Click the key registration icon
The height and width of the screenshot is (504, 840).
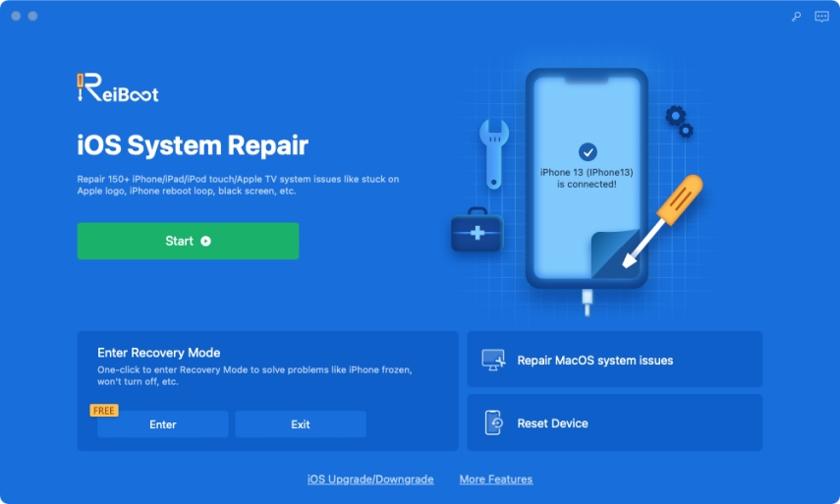(797, 17)
